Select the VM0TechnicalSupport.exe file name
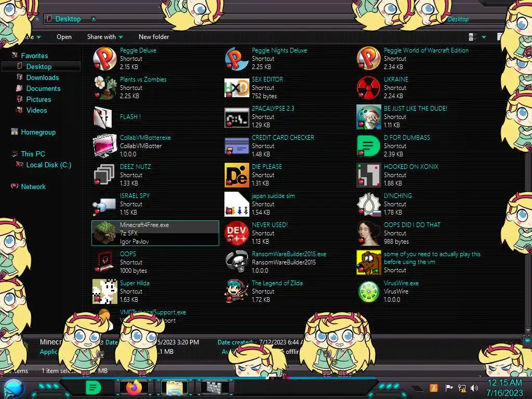The height and width of the screenshot is (399, 532). [153, 312]
